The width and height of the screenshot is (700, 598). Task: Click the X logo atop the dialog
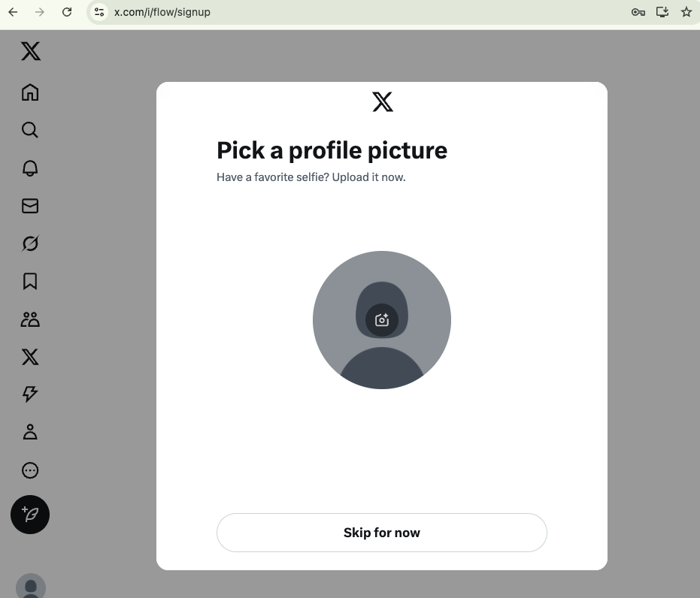click(383, 101)
